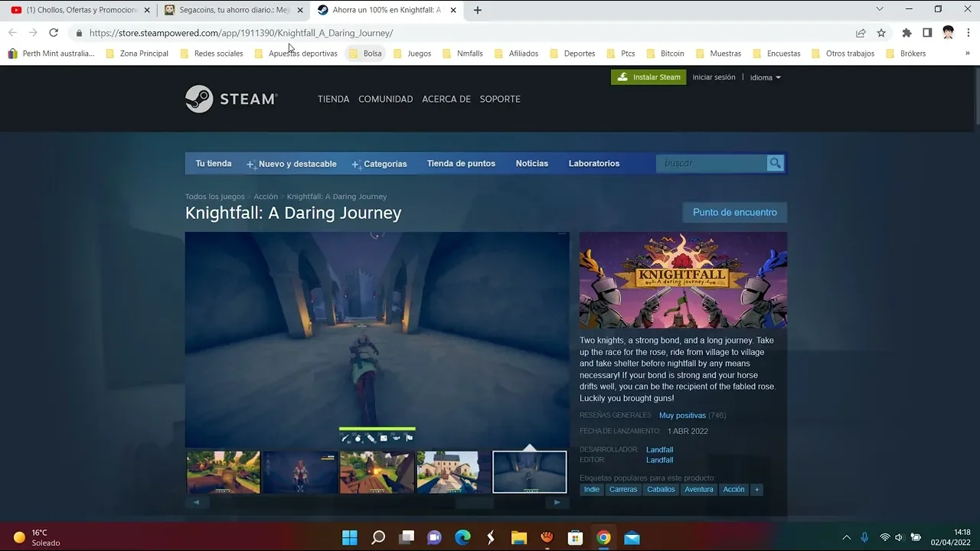Select the Aventura tag
This screenshot has height=551, width=980.
pos(699,490)
